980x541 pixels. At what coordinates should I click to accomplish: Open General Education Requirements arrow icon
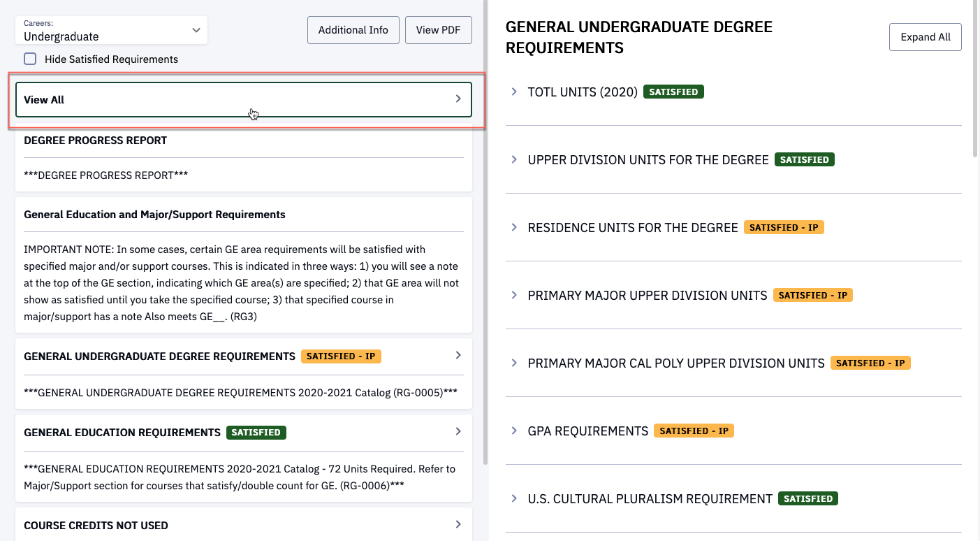[x=458, y=431]
